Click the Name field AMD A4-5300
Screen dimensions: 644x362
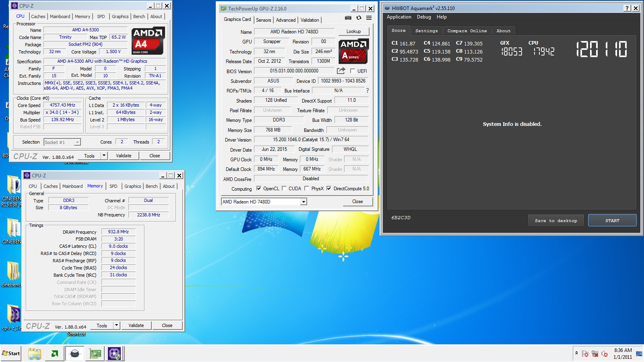(x=85, y=30)
